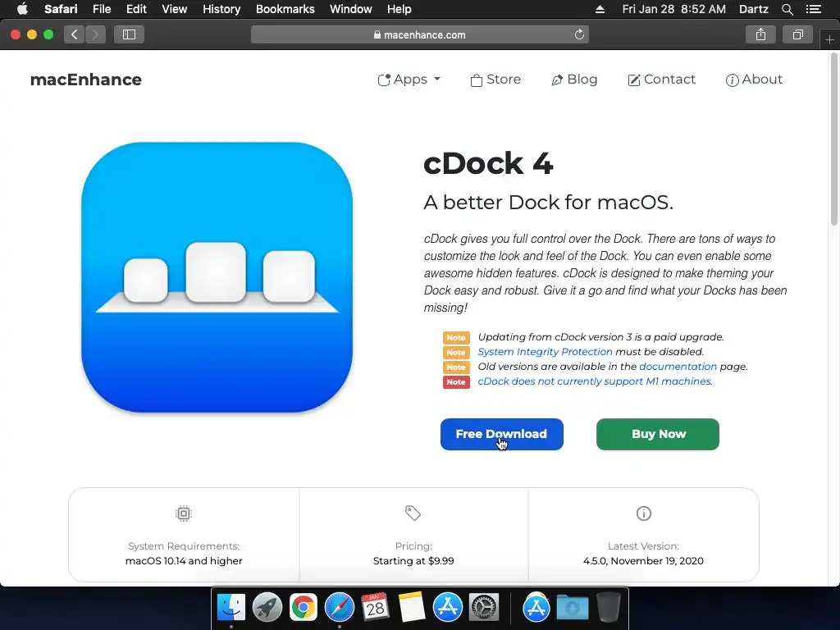Open the View menu
The width and height of the screenshot is (840, 630).
coord(174,9)
